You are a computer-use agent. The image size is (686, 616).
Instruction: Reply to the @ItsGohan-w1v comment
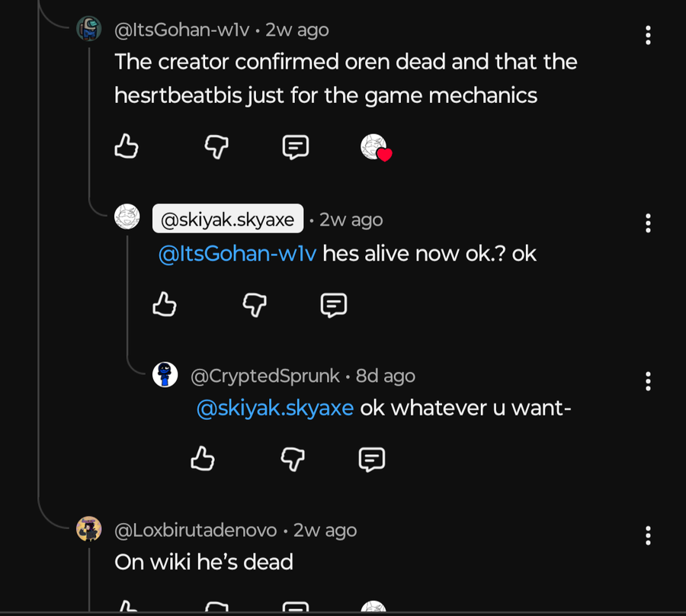295,146
